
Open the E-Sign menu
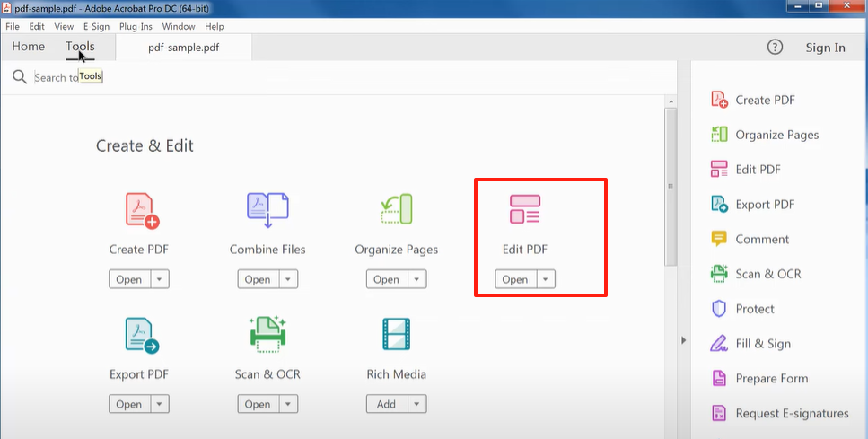coord(96,26)
